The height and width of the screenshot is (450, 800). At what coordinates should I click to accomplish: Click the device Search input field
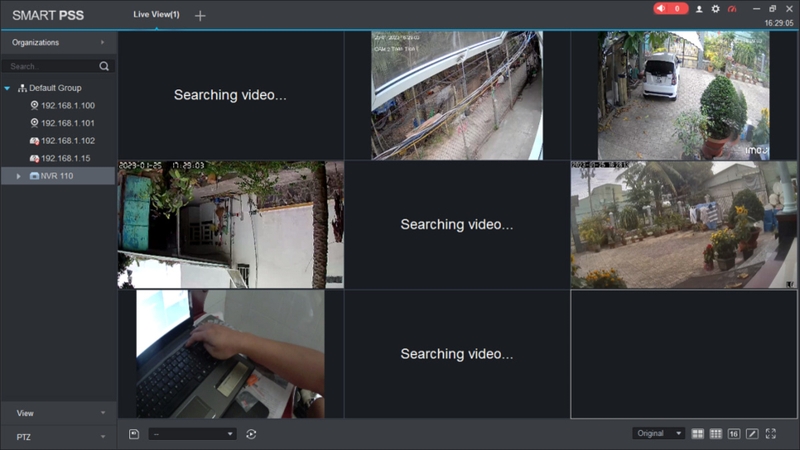click(51, 66)
